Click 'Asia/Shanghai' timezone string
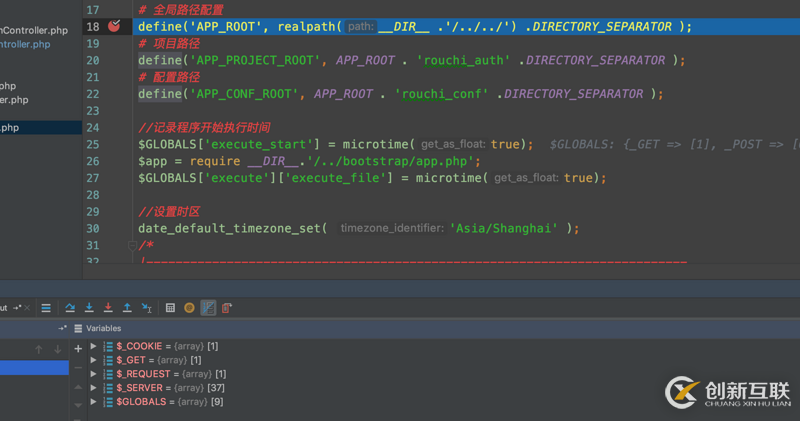Viewport: 800px width, 421px height. pos(504,228)
